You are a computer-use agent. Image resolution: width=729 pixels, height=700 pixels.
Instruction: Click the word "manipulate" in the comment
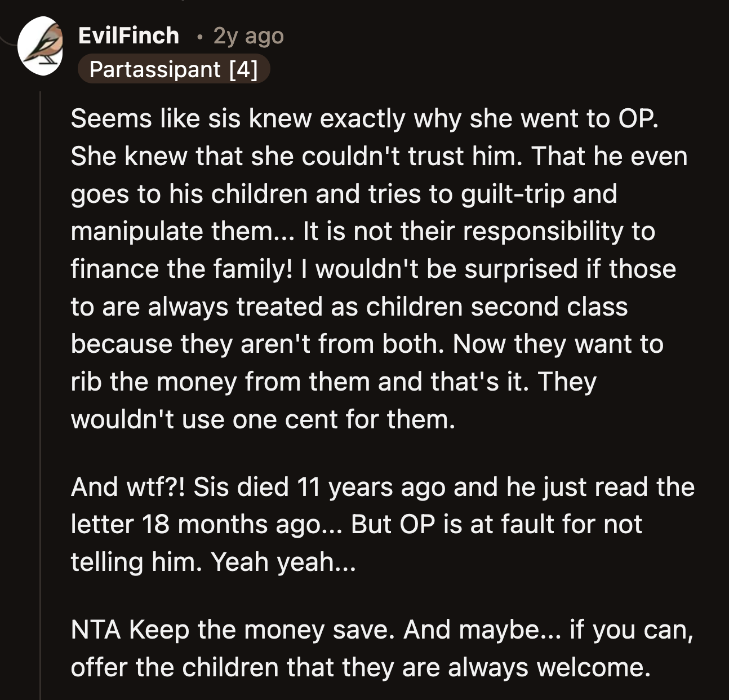click(137, 231)
